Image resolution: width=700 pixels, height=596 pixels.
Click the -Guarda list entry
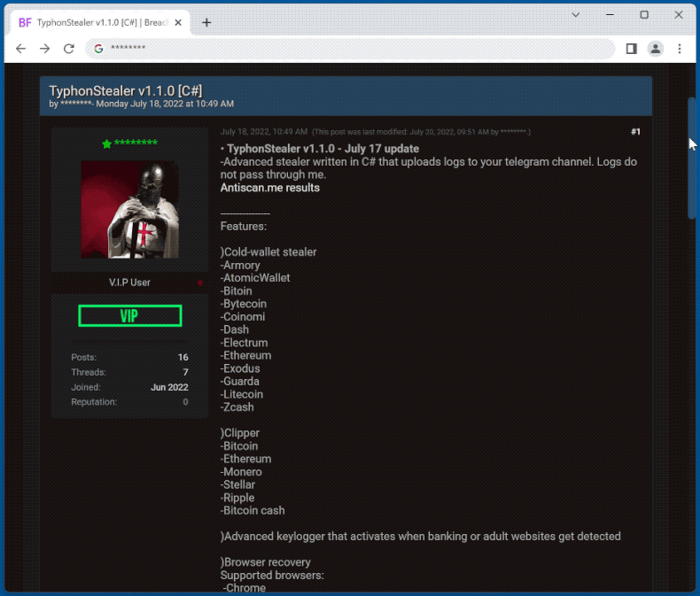tap(240, 382)
